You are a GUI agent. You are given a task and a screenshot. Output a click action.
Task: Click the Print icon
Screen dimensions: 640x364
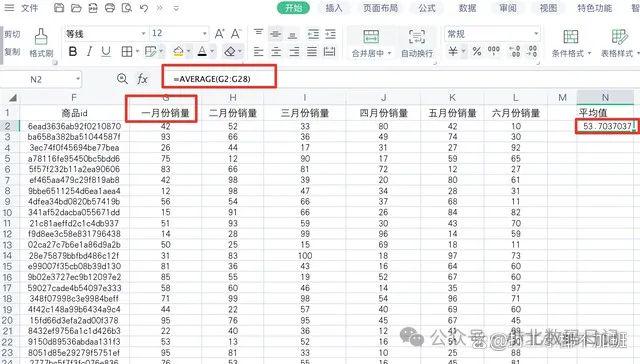tap(110, 8)
